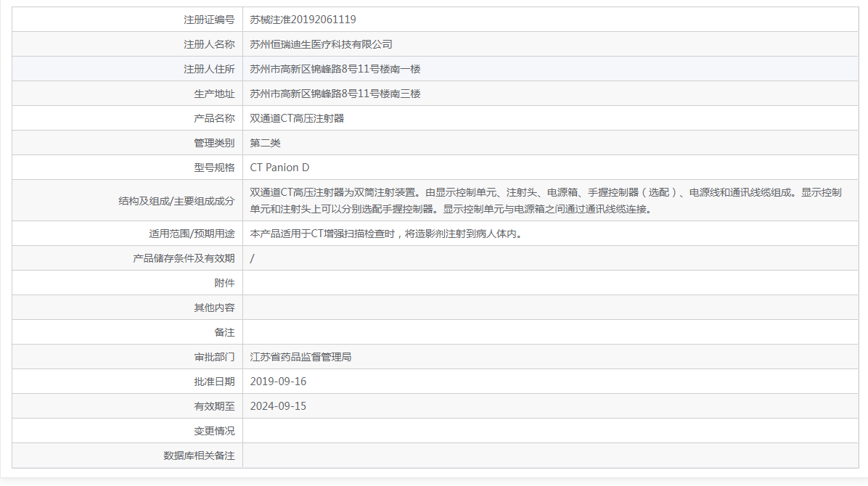The image size is (868, 486).
Task: Click the 批准日期 label
Action: pos(214,382)
